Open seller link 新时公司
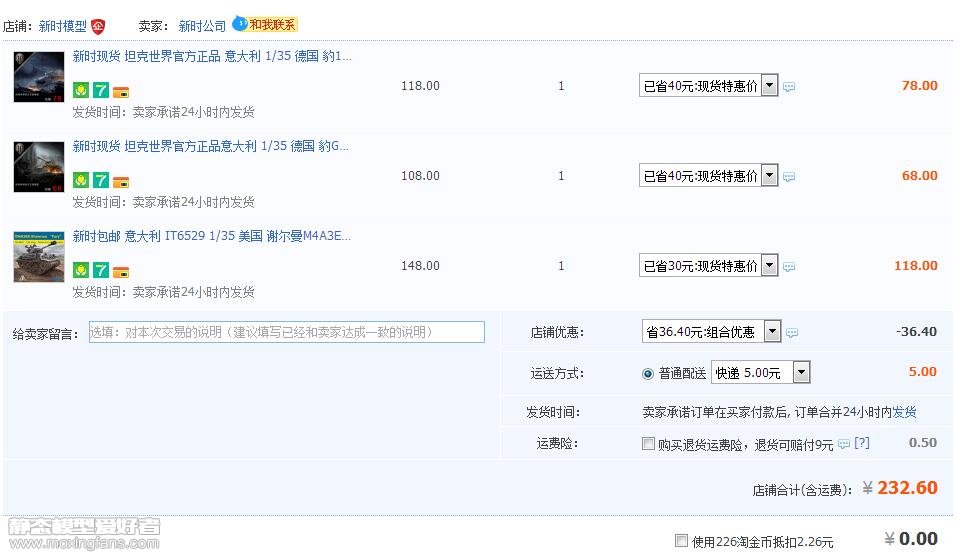 tap(202, 26)
